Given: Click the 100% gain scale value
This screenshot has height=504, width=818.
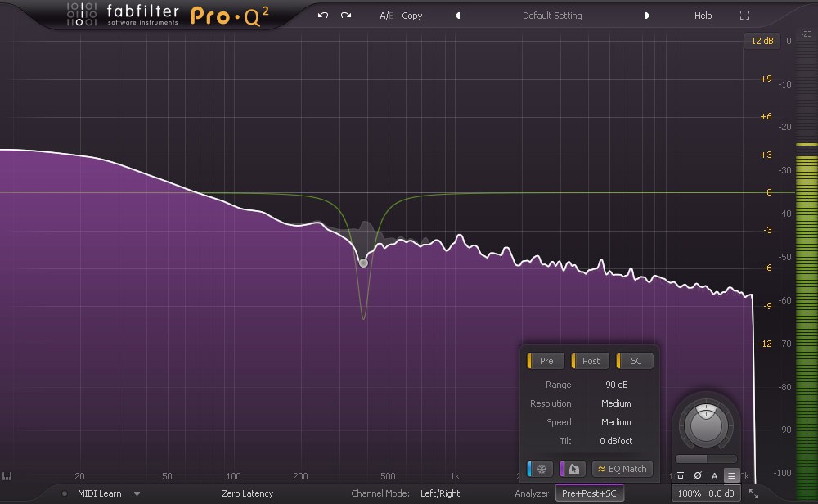Looking at the screenshot, I should point(689,493).
